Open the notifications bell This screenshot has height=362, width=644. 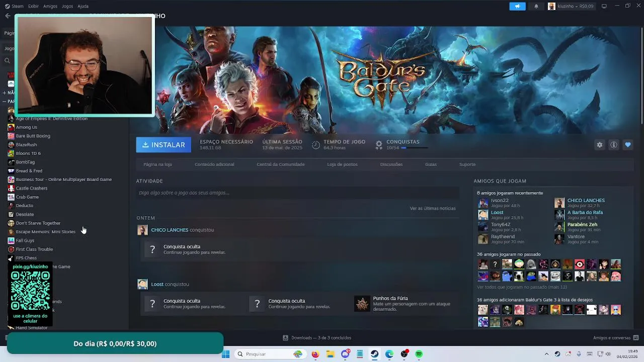click(x=536, y=6)
